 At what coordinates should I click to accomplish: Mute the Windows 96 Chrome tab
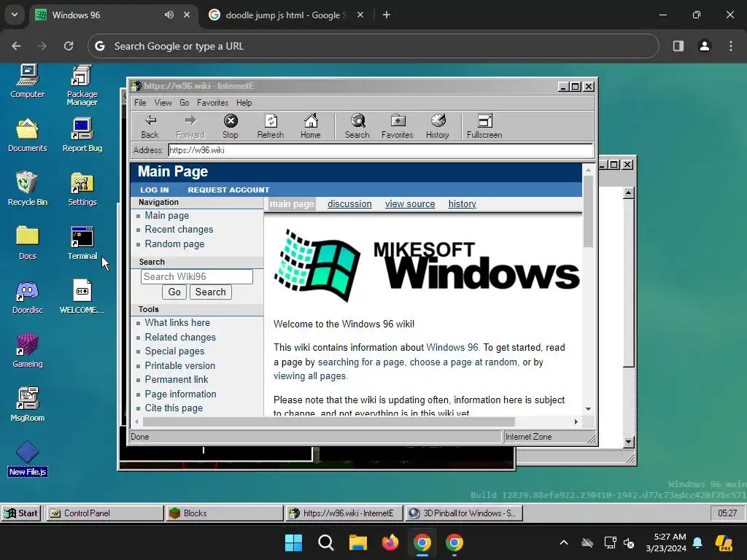click(x=169, y=15)
